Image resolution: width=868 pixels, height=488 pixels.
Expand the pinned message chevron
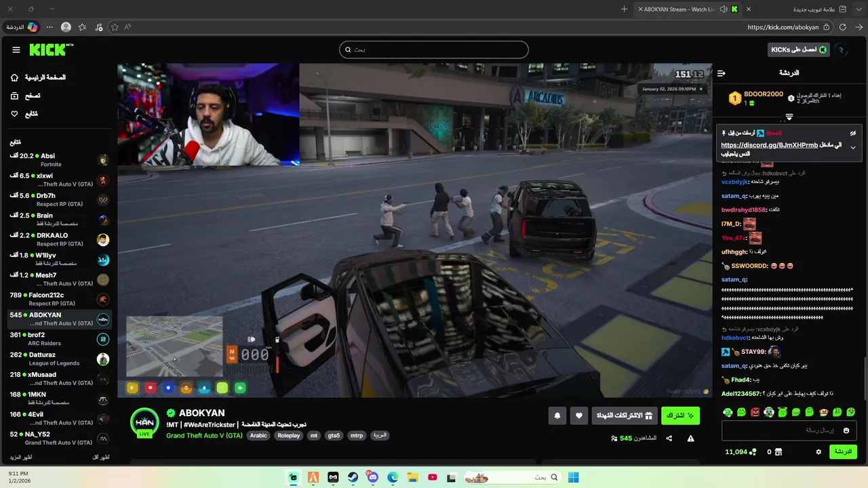click(853, 147)
